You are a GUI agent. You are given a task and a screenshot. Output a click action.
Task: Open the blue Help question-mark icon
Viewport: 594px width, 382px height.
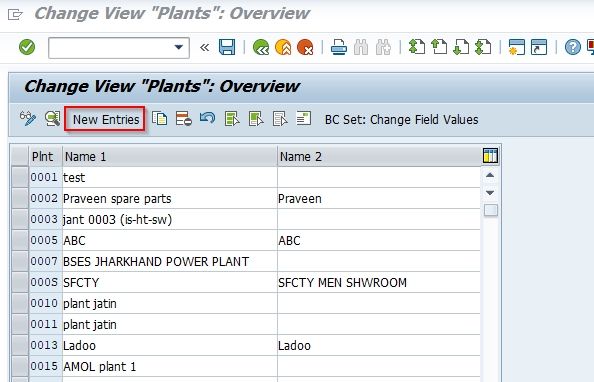click(572, 47)
